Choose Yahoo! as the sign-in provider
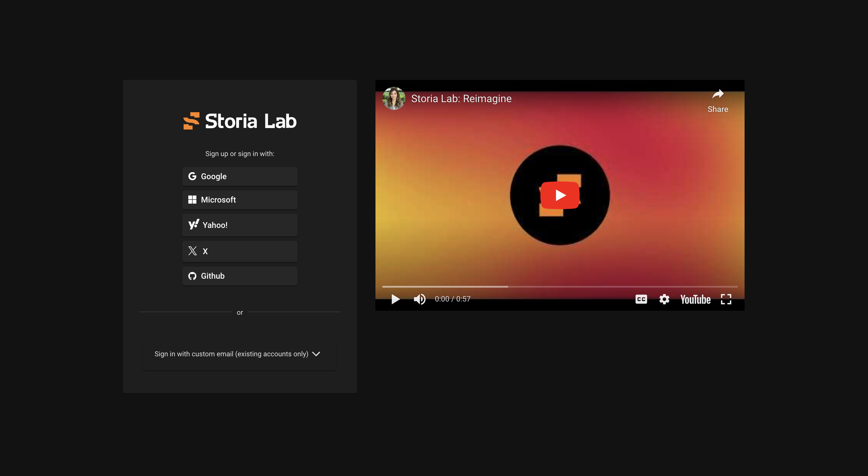Viewport: 868px width, 476px height. point(240,225)
